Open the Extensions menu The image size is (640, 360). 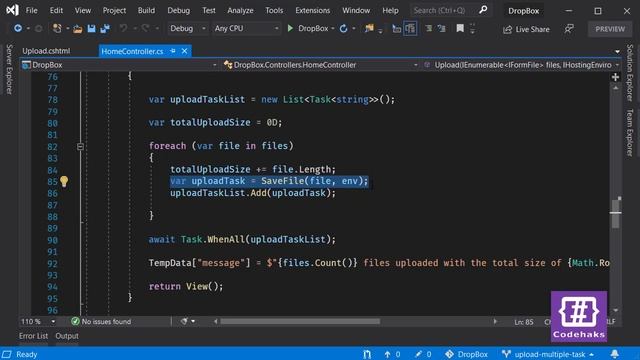[x=313, y=10]
